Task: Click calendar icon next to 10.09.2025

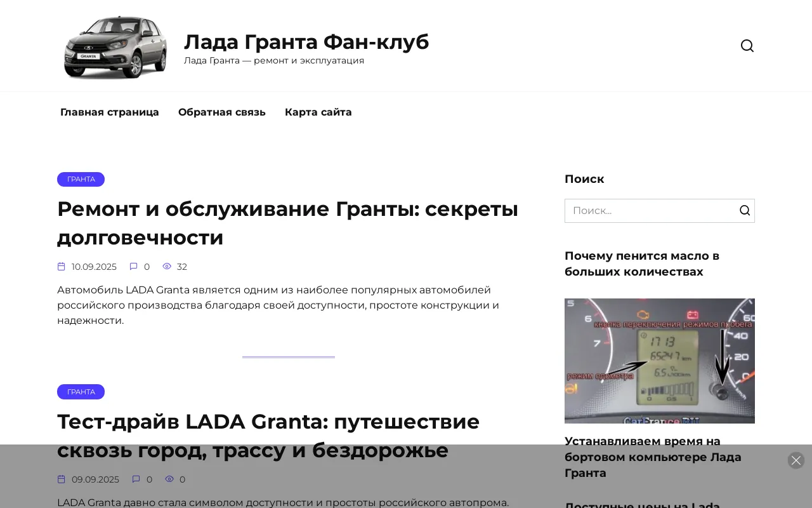Action: (62, 267)
